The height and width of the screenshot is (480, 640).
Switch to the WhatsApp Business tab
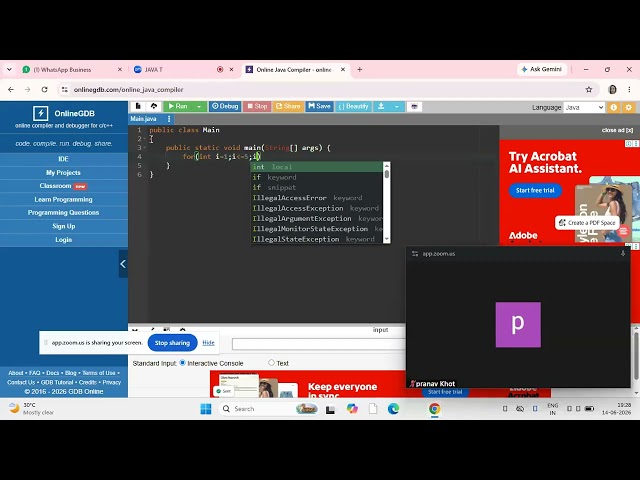click(x=72, y=70)
